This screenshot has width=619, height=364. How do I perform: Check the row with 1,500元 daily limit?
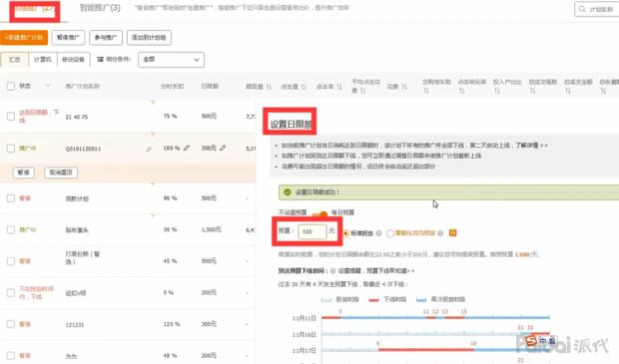pos(11,229)
